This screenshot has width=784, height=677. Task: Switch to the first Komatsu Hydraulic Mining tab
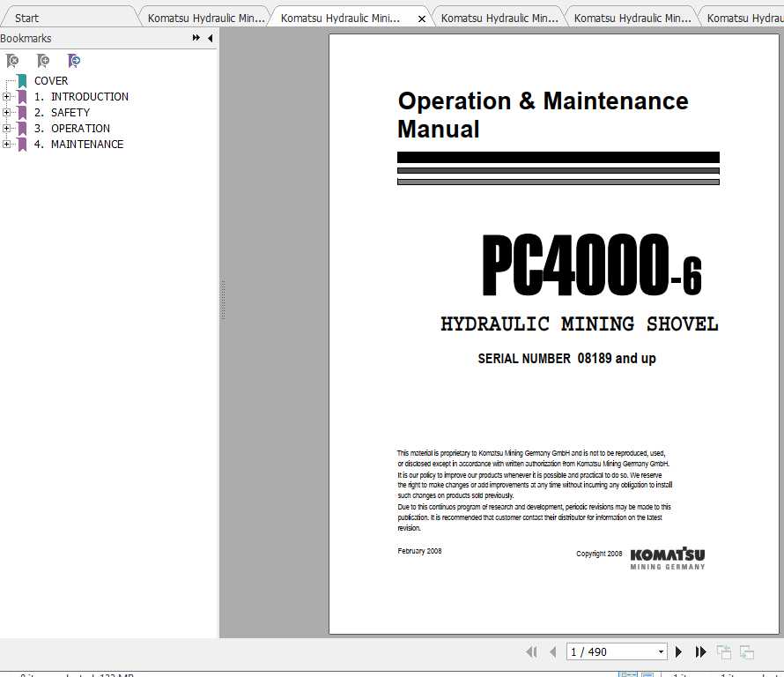tap(205, 18)
